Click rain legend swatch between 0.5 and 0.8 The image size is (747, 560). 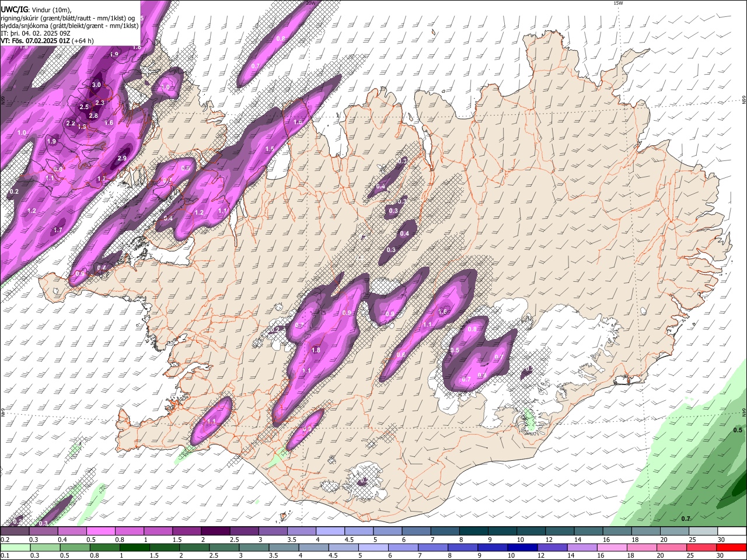75,547
